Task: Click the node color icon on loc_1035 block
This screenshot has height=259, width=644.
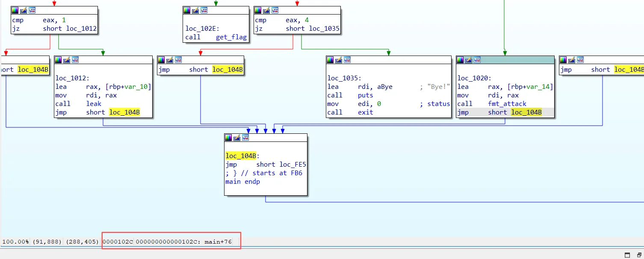Action: [330, 60]
